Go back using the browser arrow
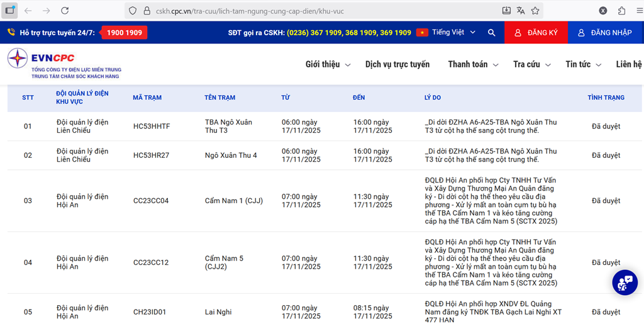This screenshot has width=644, height=324. [28, 11]
